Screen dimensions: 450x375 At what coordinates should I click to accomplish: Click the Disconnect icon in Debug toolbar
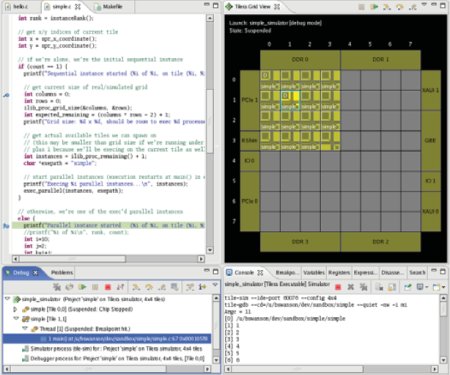click(x=120, y=287)
